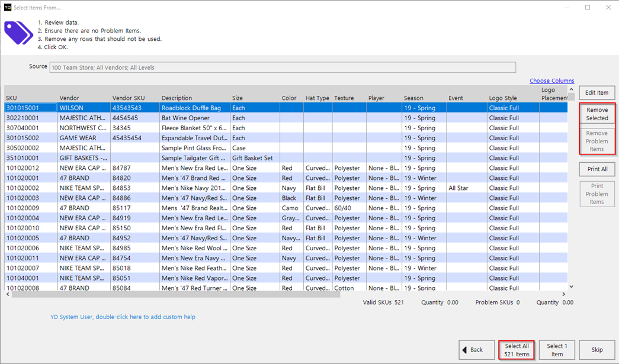Image resolution: width=619 pixels, height=364 pixels.
Task: Click the horizontal scrollbar right arrow
Action: (564, 294)
